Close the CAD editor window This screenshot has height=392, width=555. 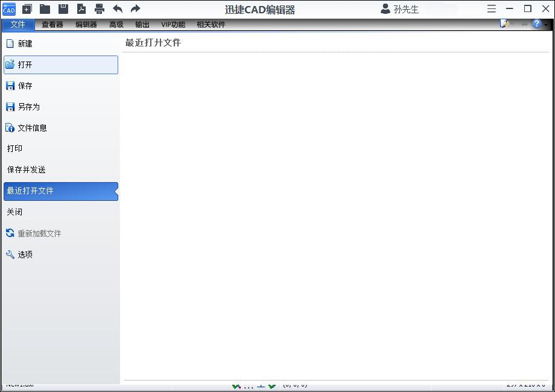[x=546, y=9]
